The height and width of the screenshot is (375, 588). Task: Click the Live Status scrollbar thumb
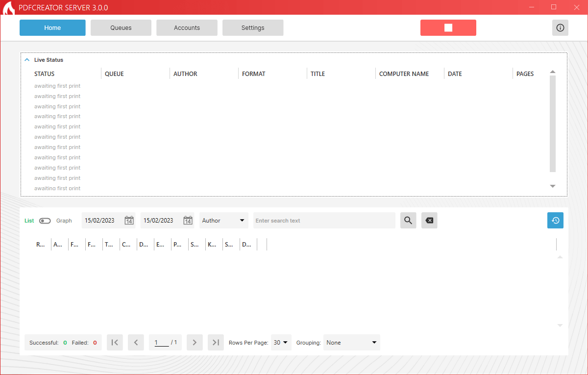click(x=553, y=124)
